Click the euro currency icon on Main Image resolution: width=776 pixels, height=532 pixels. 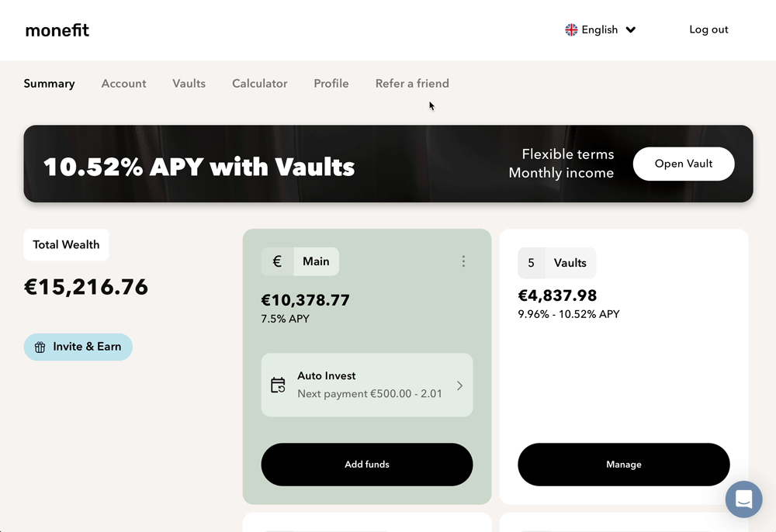coord(277,261)
